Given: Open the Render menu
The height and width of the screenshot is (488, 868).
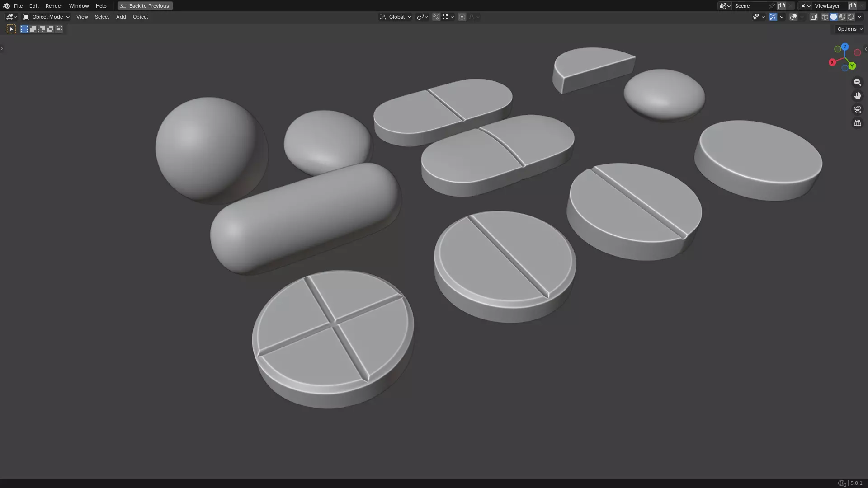Looking at the screenshot, I should pos(54,6).
